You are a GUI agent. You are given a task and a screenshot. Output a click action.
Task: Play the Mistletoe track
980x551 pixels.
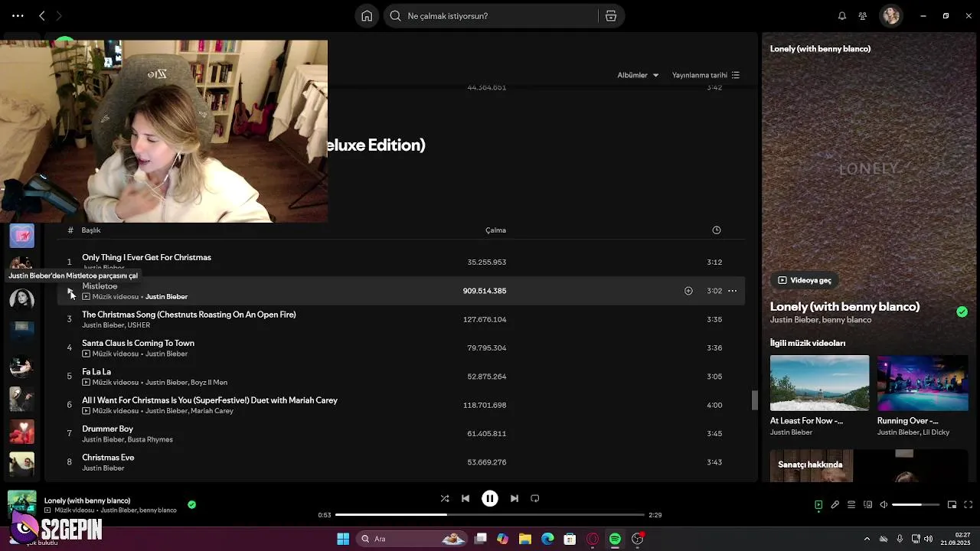click(x=70, y=291)
